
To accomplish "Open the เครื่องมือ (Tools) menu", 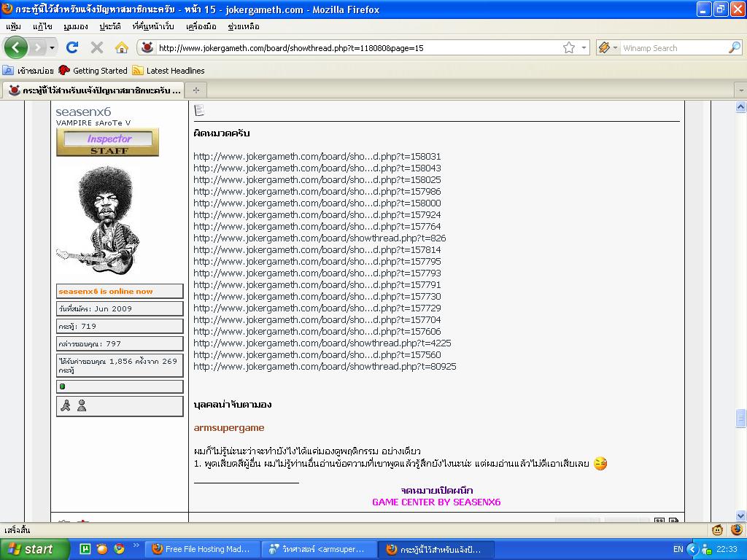I will point(201,27).
